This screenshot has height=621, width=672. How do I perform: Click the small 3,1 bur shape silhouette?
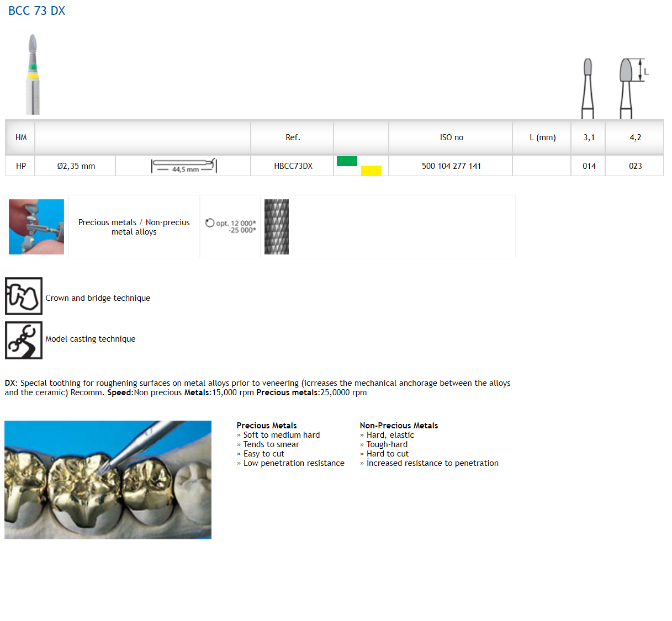click(x=588, y=88)
